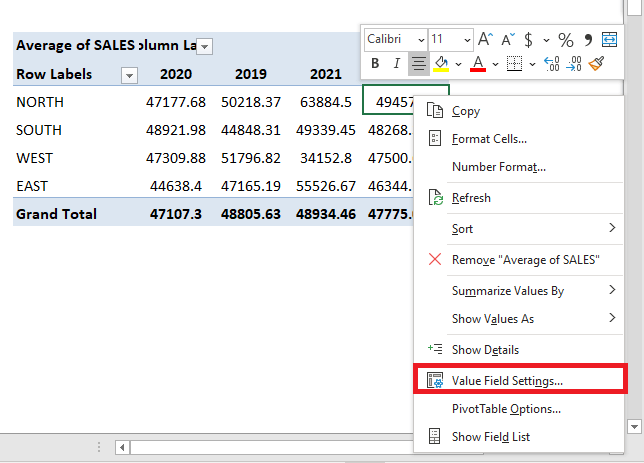This screenshot has height=463, width=644.
Task: Select the EAST row label cell
Action: pyautogui.click(x=32, y=186)
